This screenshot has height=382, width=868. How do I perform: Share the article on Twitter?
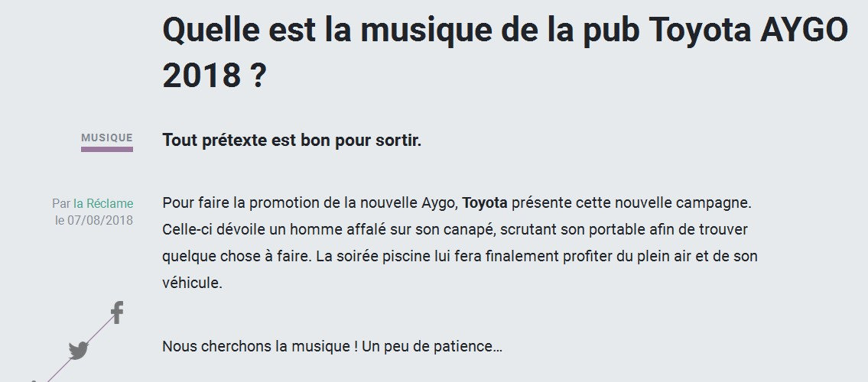pos(78,351)
